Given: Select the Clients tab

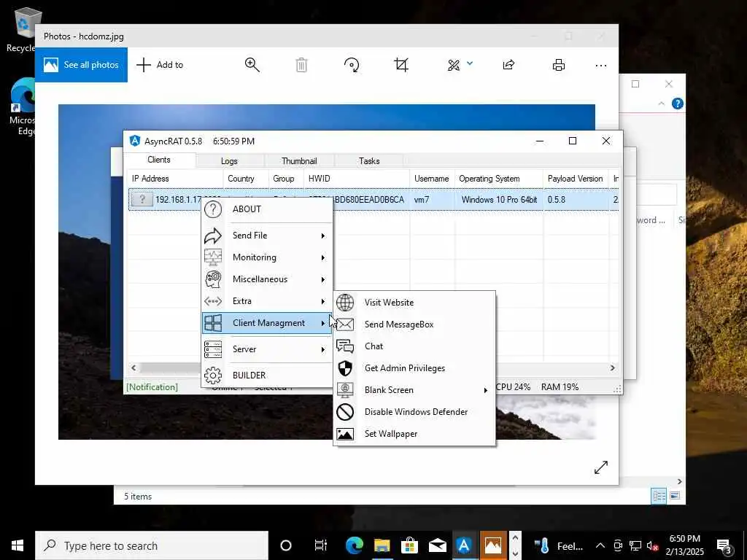Looking at the screenshot, I should click(159, 160).
